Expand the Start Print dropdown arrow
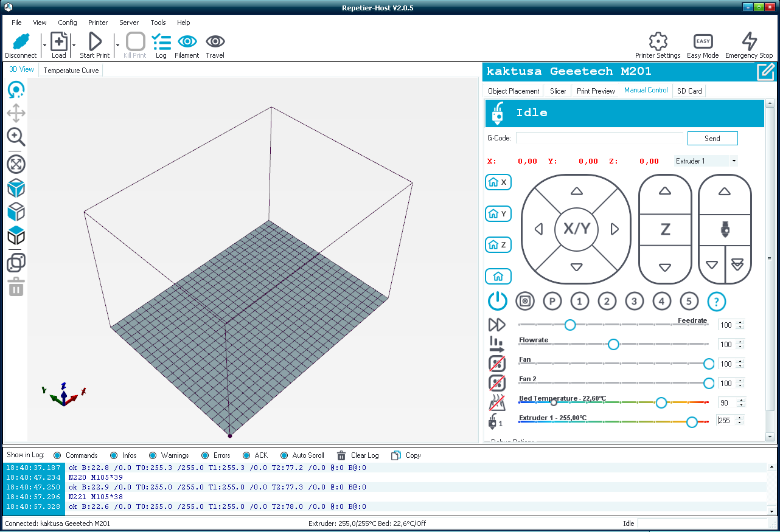 [x=117, y=45]
